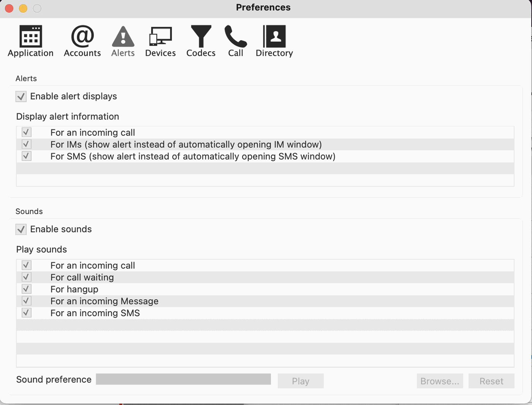
Task: Toggle alert checkbox for IMs
Action: pos(26,144)
